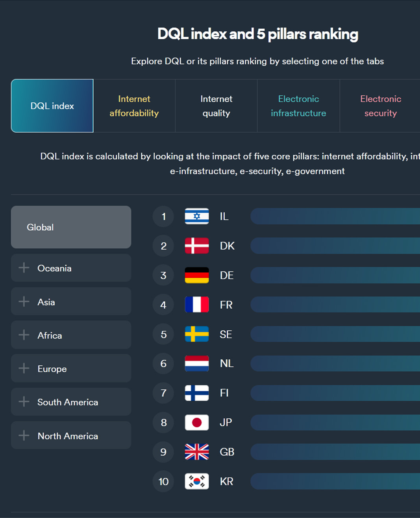
Task: Open the Internet quality tab
Action: click(x=216, y=106)
